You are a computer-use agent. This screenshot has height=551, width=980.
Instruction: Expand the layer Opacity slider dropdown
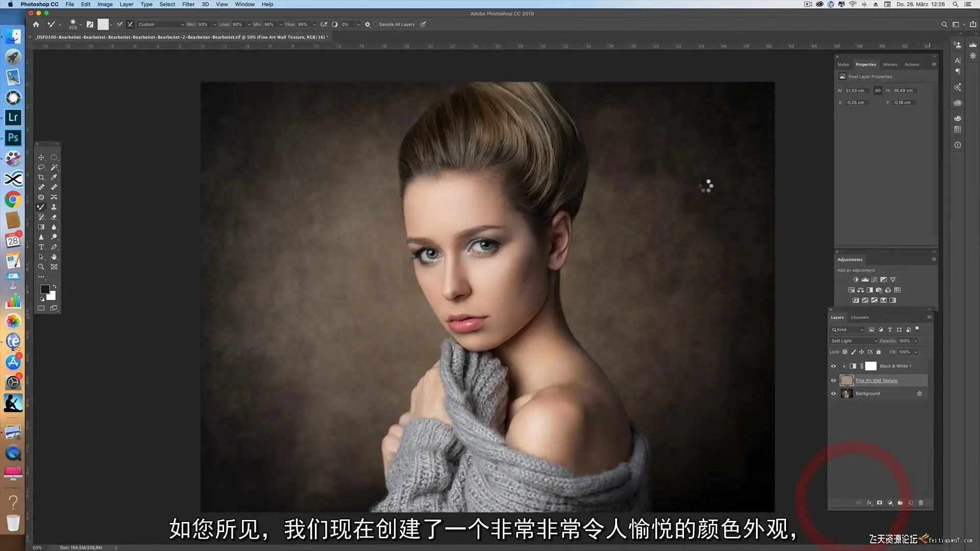(916, 341)
